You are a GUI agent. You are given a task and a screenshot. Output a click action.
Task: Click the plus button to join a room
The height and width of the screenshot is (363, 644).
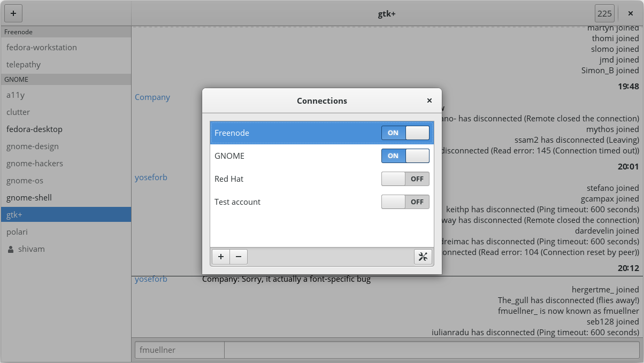click(13, 13)
